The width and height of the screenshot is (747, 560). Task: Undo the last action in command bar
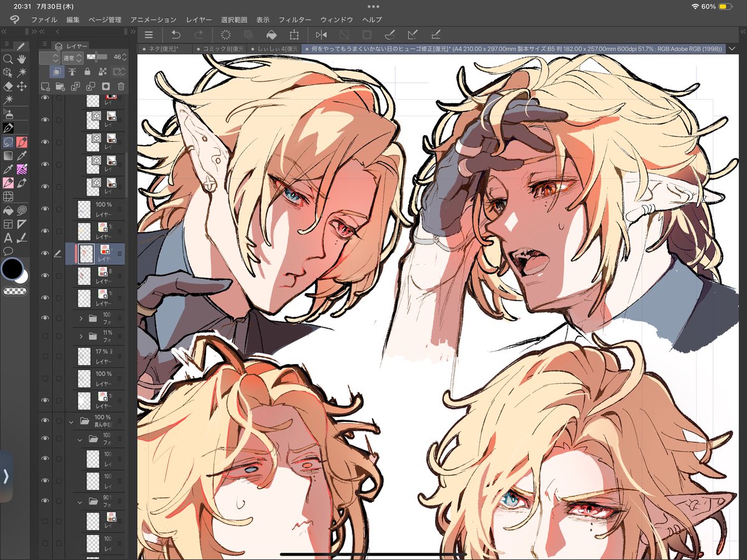pyautogui.click(x=175, y=35)
